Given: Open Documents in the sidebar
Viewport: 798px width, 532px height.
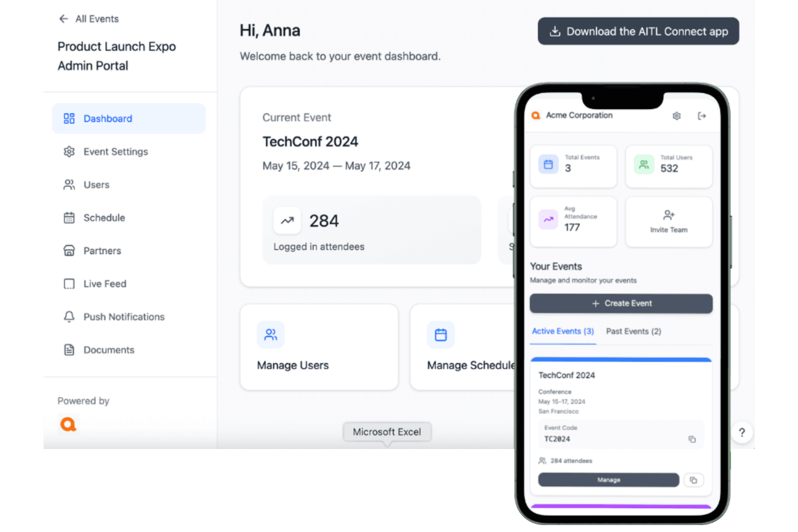Looking at the screenshot, I should pyautogui.click(x=129, y=350).
